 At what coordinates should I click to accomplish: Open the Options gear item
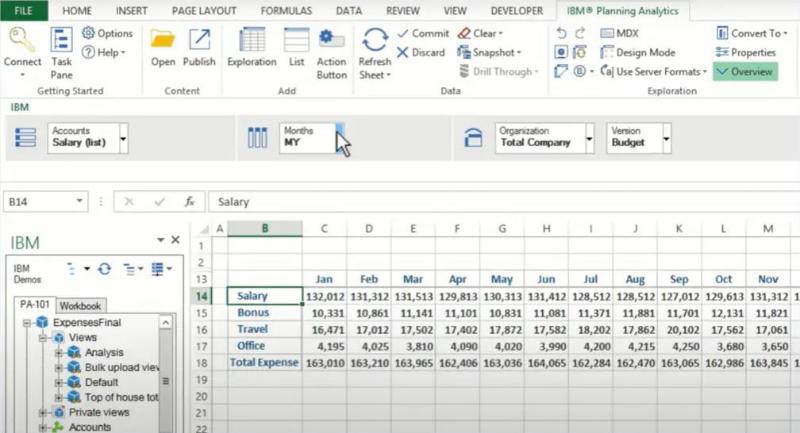(x=107, y=33)
